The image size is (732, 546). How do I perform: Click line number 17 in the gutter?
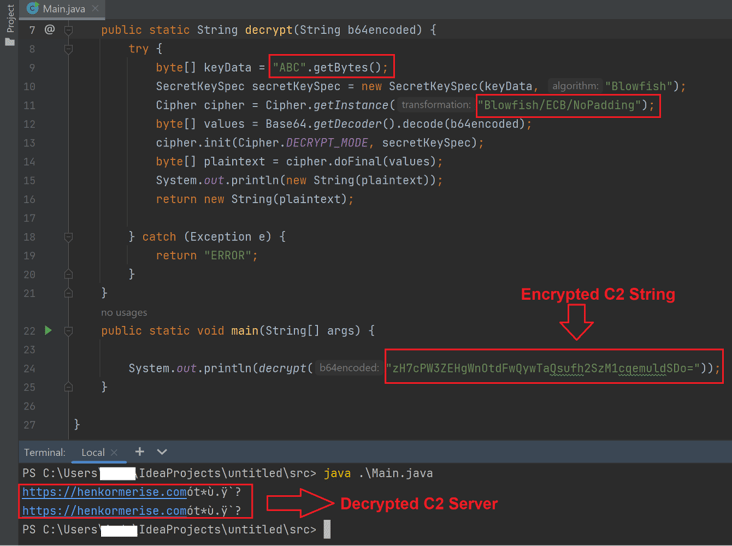point(29,218)
